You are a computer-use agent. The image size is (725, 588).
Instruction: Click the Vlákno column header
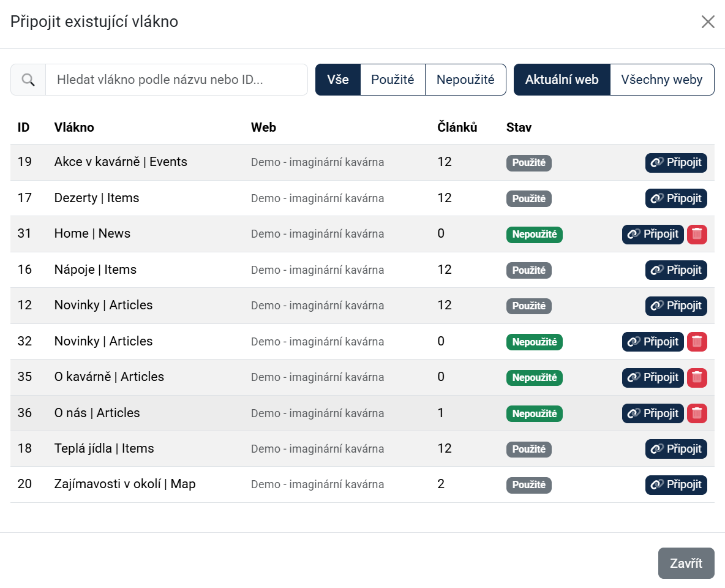74,127
